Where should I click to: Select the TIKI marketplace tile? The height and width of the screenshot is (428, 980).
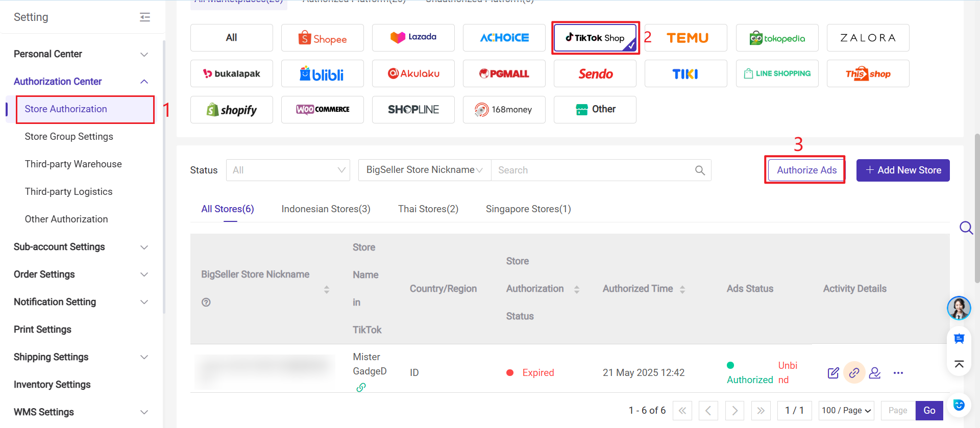[686, 73]
